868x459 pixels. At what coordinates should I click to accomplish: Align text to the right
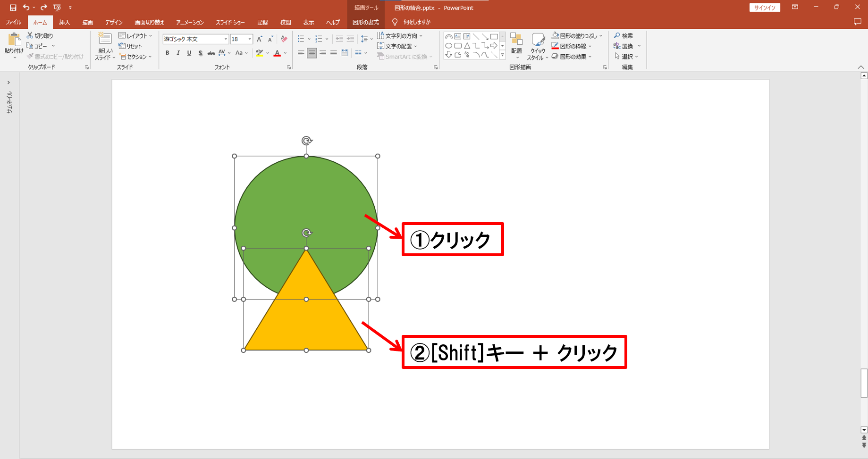[323, 53]
